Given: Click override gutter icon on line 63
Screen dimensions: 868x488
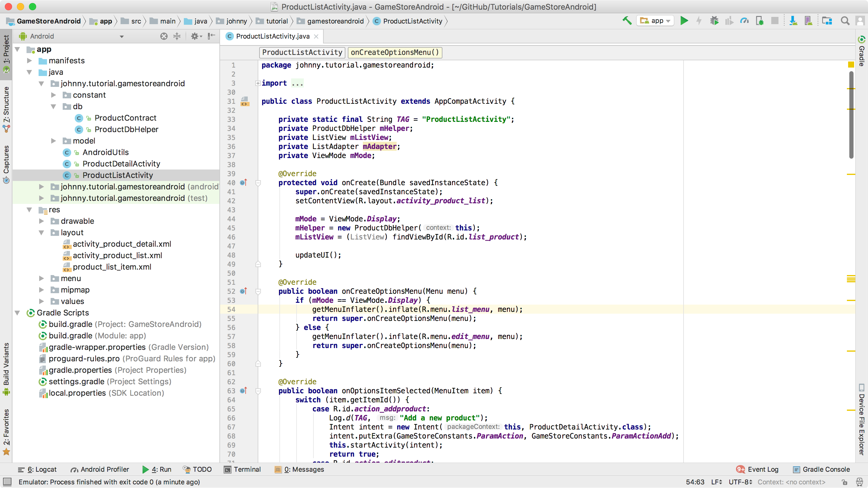Looking at the screenshot, I should pos(244,391).
